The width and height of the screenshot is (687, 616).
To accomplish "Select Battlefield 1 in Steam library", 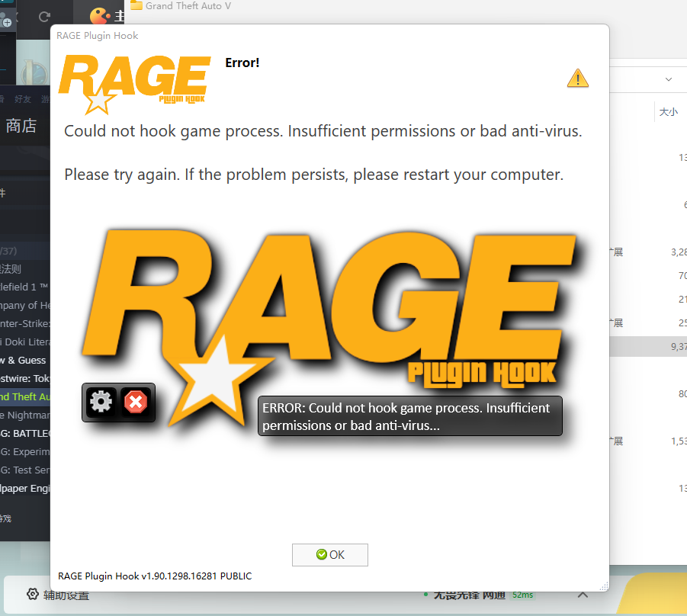I will click(25, 287).
